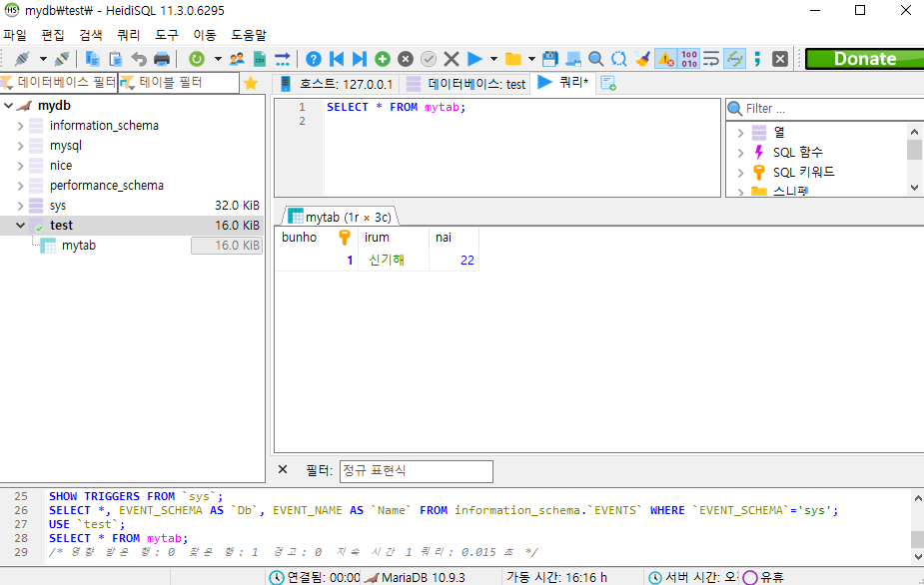The height and width of the screenshot is (585, 924).
Task: Click the Paste clipboard icon
Action: 116,59
